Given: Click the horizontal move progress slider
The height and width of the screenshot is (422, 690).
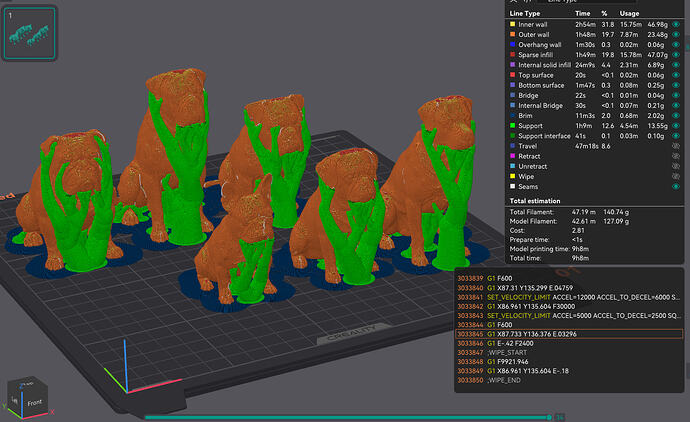Looking at the screenshot, I should pyautogui.click(x=348, y=417).
